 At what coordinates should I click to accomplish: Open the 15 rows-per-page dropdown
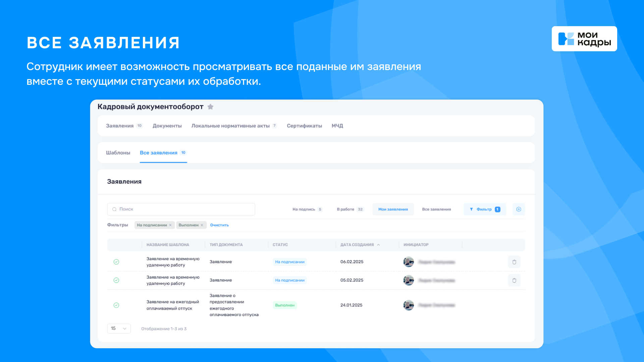[x=119, y=328]
